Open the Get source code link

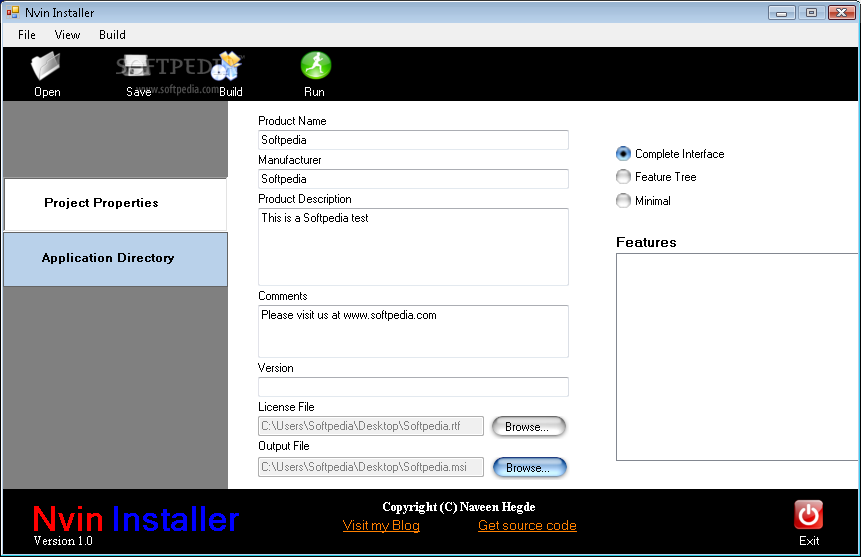coord(527,526)
